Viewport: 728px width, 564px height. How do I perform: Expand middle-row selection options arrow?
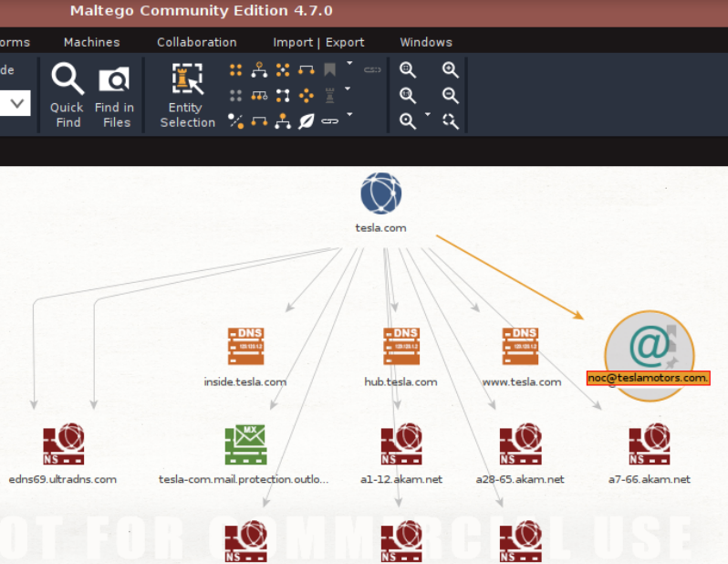coord(348,89)
